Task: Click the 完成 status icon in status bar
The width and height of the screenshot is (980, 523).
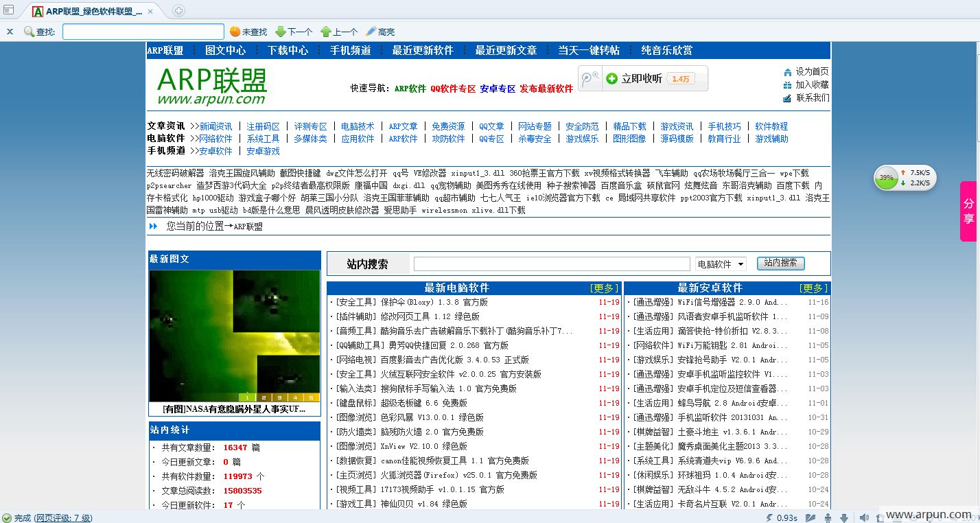Action: 7,518
